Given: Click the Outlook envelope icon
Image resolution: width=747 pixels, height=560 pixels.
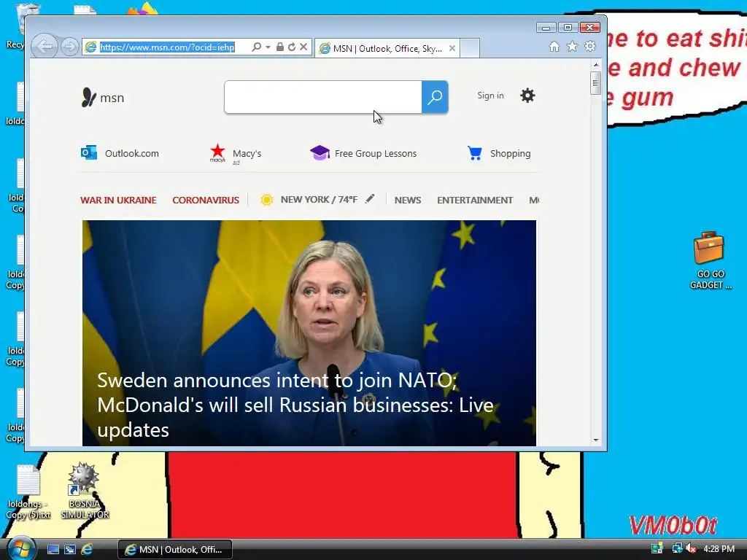Looking at the screenshot, I should point(88,153).
